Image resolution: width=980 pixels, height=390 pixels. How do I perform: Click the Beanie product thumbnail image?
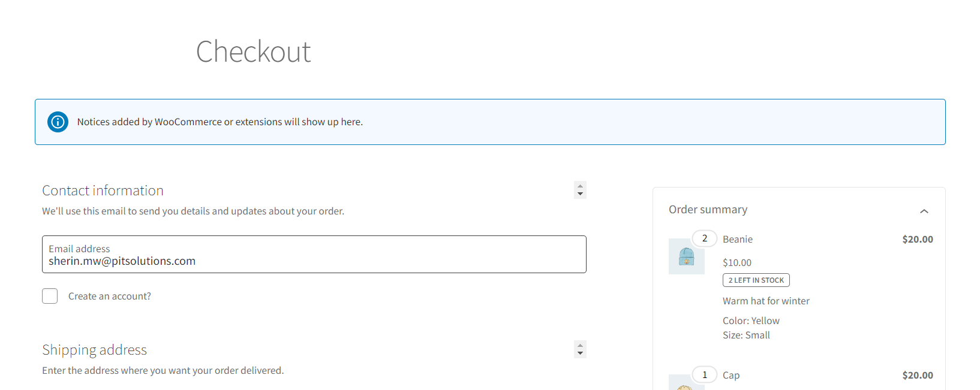686,258
